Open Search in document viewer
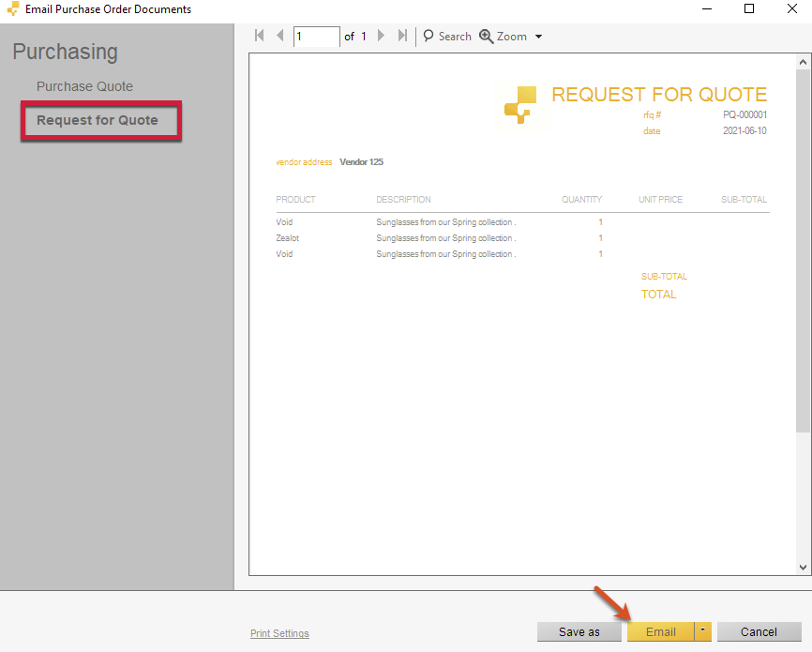 coord(447,37)
